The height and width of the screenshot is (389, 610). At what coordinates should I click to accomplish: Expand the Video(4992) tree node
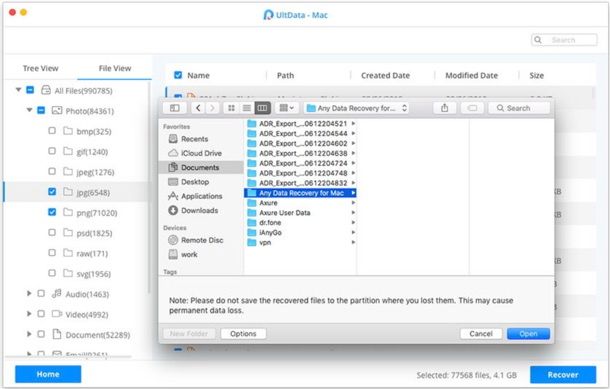tap(29, 314)
